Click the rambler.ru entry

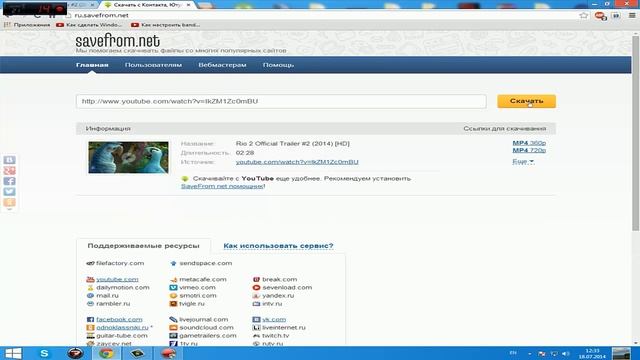[108, 304]
